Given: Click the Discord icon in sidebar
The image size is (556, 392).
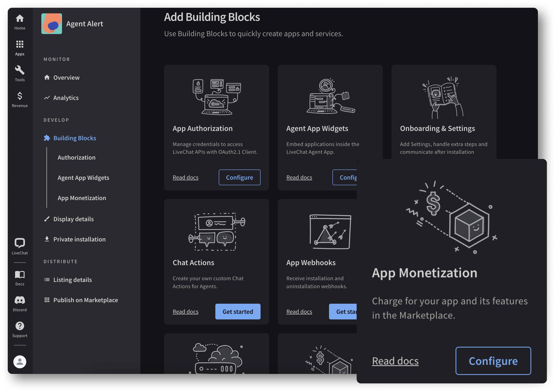Looking at the screenshot, I should [19, 300].
